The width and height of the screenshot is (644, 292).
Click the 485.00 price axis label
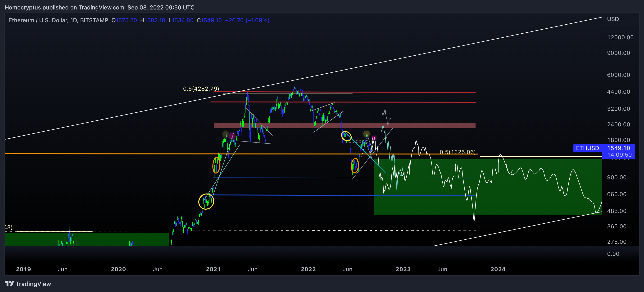(617, 211)
